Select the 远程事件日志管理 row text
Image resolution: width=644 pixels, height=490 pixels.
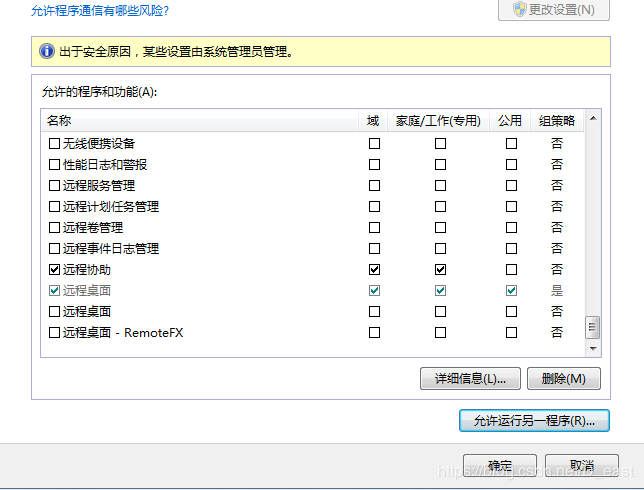click(111, 248)
